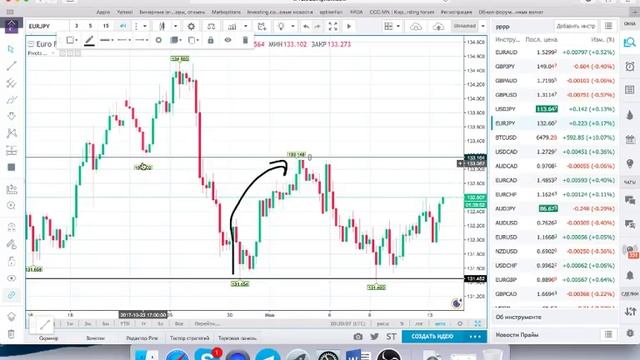Click the redo arrow in top toolbar
This screenshot has height=360, width=640.
318,27
